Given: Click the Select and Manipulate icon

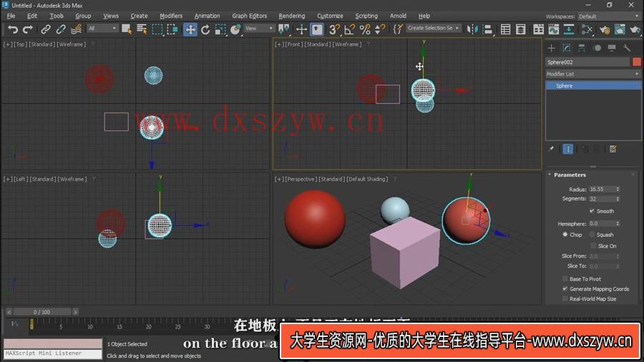Looking at the screenshot, I should [x=301, y=29].
